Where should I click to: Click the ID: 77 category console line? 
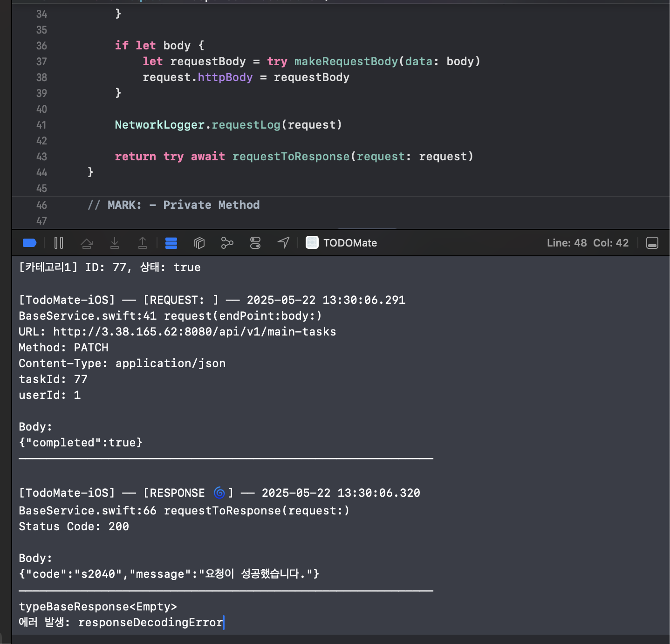(x=109, y=267)
